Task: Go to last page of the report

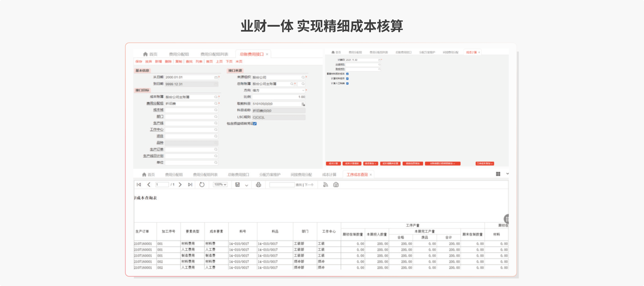Action: pos(190,185)
